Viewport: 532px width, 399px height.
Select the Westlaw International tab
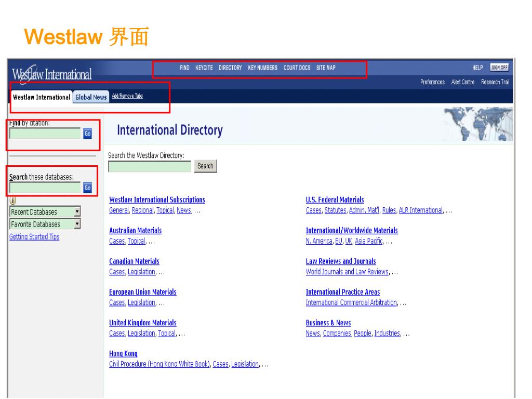pos(42,97)
